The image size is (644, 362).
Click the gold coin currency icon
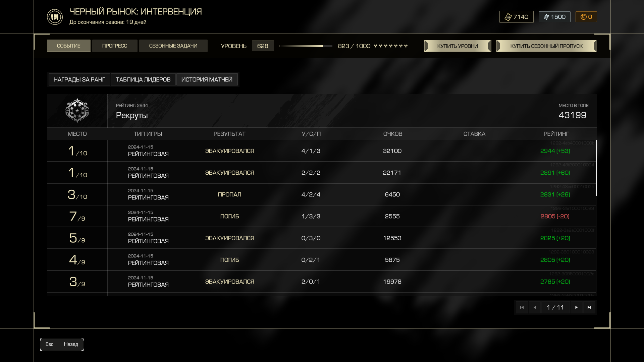coord(583,17)
